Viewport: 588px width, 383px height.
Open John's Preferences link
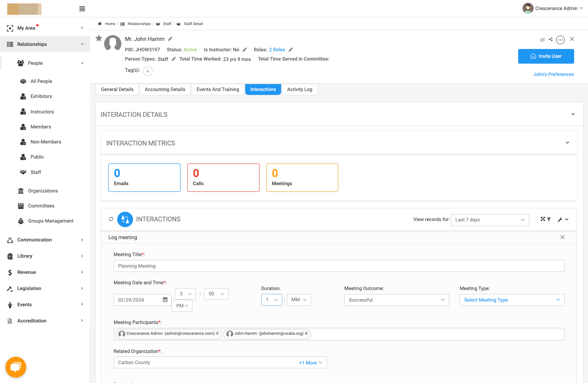coord(554,74)
